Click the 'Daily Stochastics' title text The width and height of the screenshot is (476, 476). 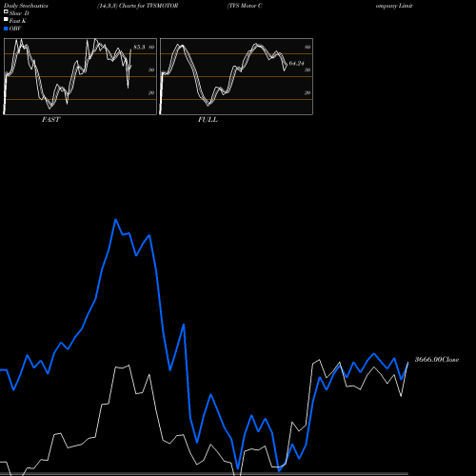coord(26,6)
